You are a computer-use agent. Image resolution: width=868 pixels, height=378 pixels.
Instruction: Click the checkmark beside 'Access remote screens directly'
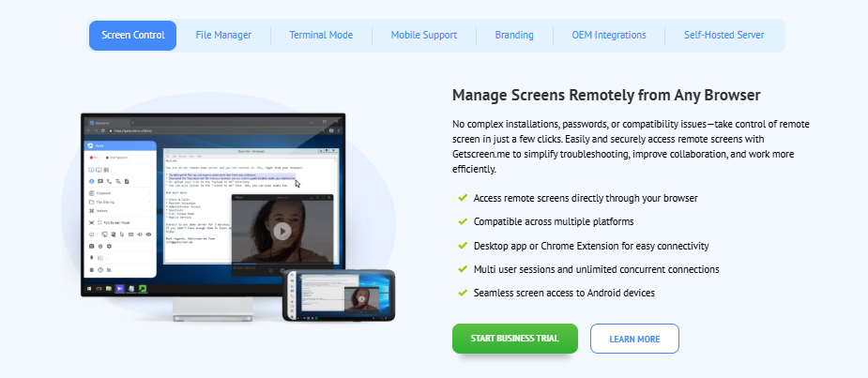[463, 198]
